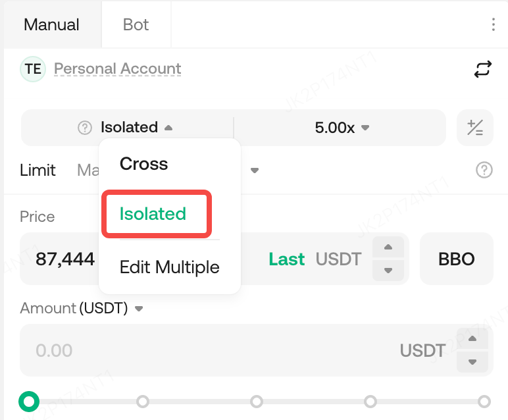Open the three-dot more options menu
The image size is (508, 420).
pos(493,25)
